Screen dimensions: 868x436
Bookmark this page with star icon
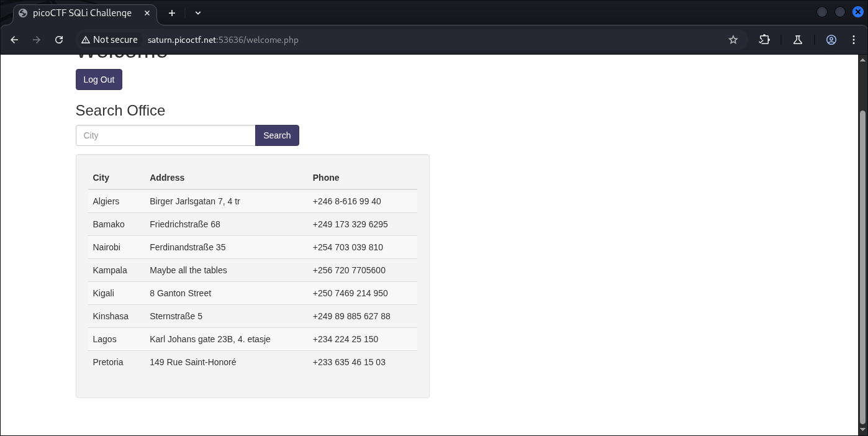pyautogui.click(x=733, y=40)
